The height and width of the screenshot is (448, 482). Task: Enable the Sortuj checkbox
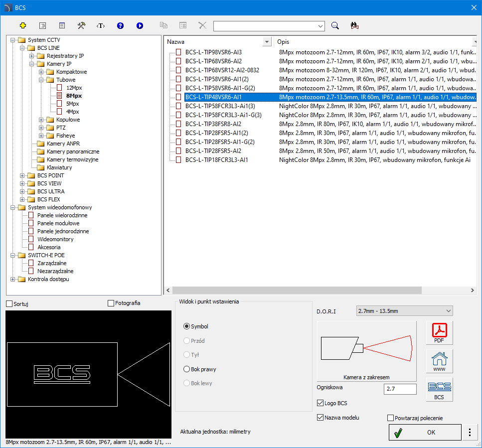point(9,303)
